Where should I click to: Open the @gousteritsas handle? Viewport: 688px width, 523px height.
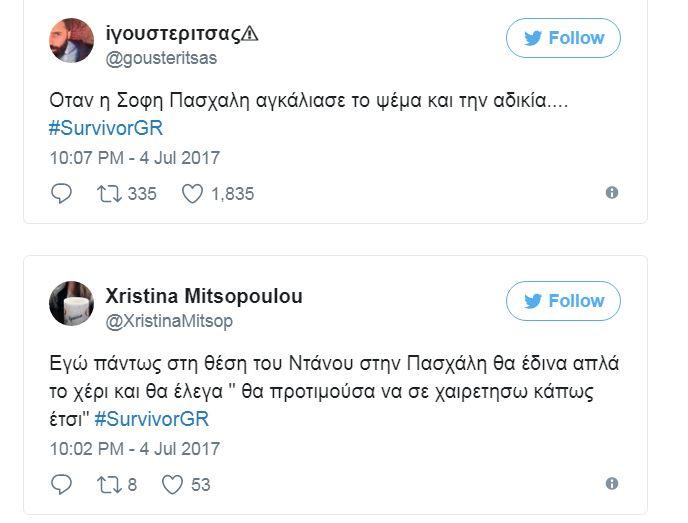(161, 57)
